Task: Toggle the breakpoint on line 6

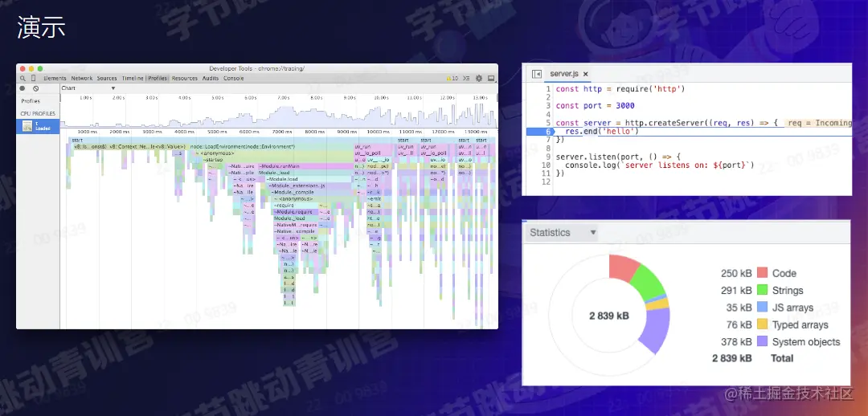Action: [540, 132]
